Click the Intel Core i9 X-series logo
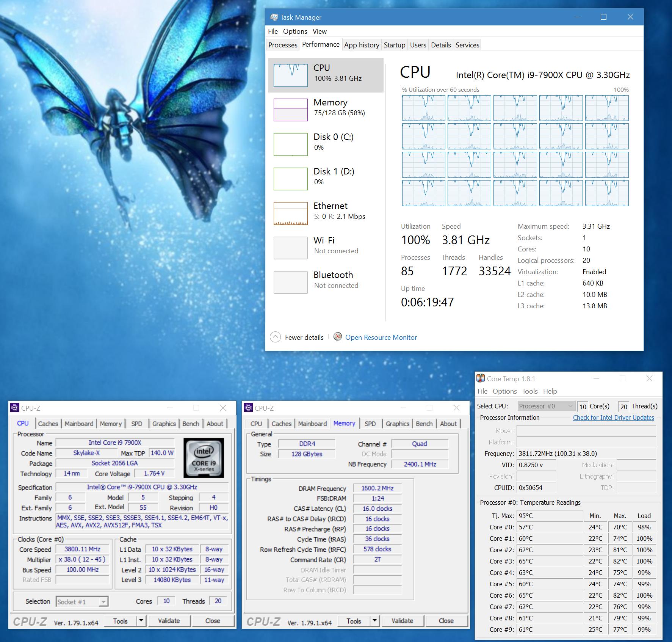 coord(204,458)
